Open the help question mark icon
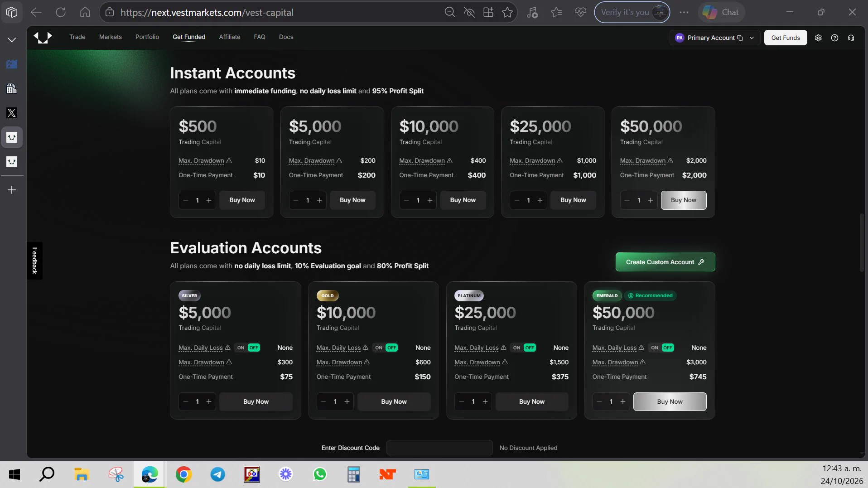The image size is (868, 488). point(834,38)
